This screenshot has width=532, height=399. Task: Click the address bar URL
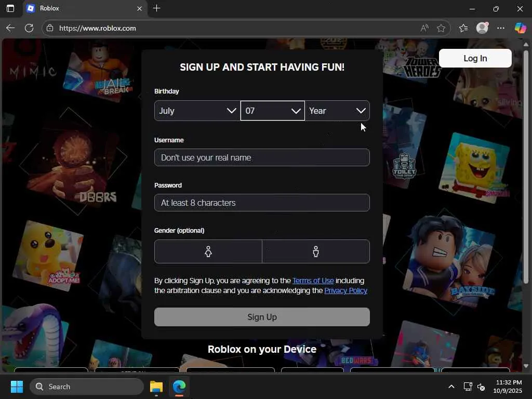click(98, 28)
